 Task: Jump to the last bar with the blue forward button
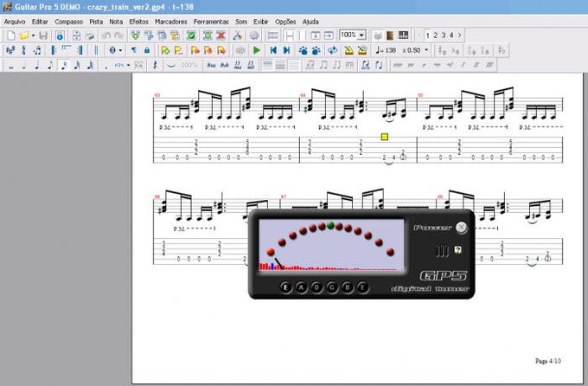[x=286, y=50]
